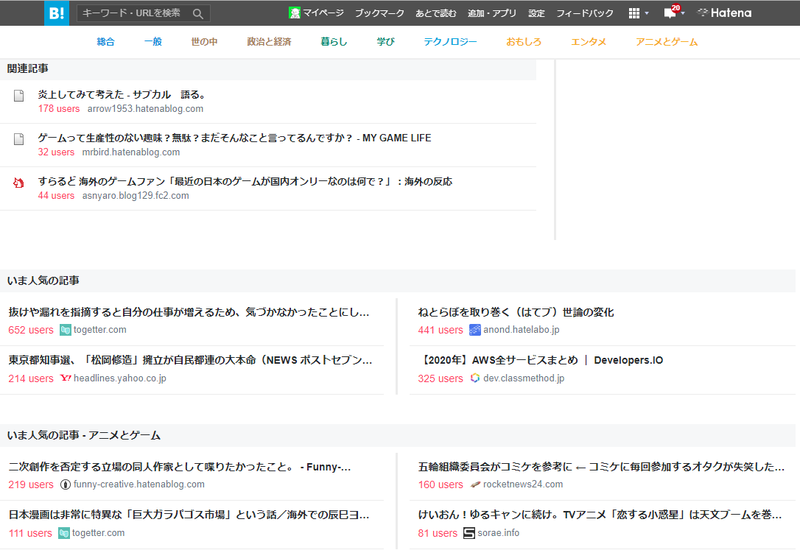Image resolution: width=800 pixels, height=550 pixels.
Task: Click funny-creative.hatenablog.com favicon
Action: (65, 484)
